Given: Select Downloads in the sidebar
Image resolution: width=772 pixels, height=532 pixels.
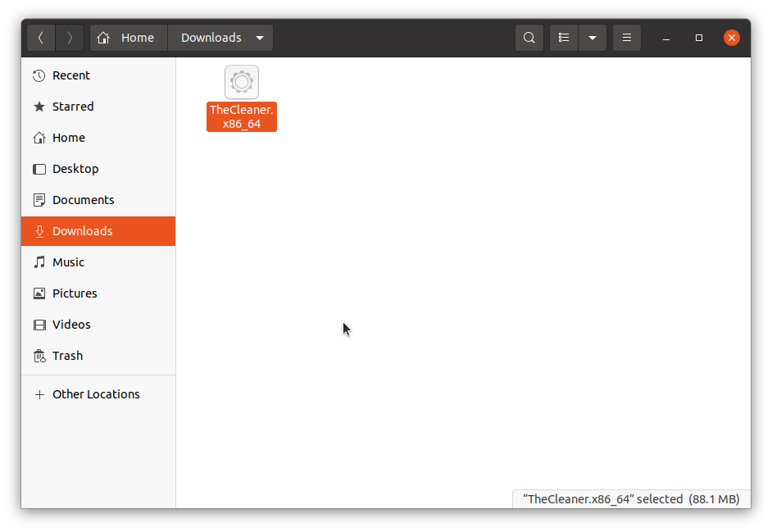Looking at the screenshot, I should pos(98,231).
